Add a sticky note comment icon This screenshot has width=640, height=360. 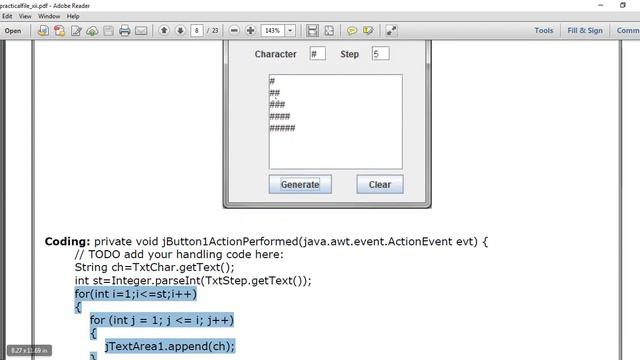point(351,31)
